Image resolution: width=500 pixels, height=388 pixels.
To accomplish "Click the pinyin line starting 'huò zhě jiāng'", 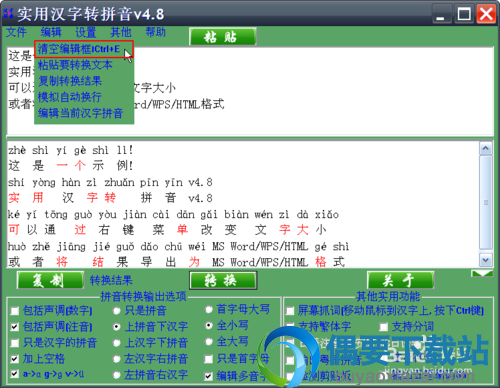I will tap(179, 247).
